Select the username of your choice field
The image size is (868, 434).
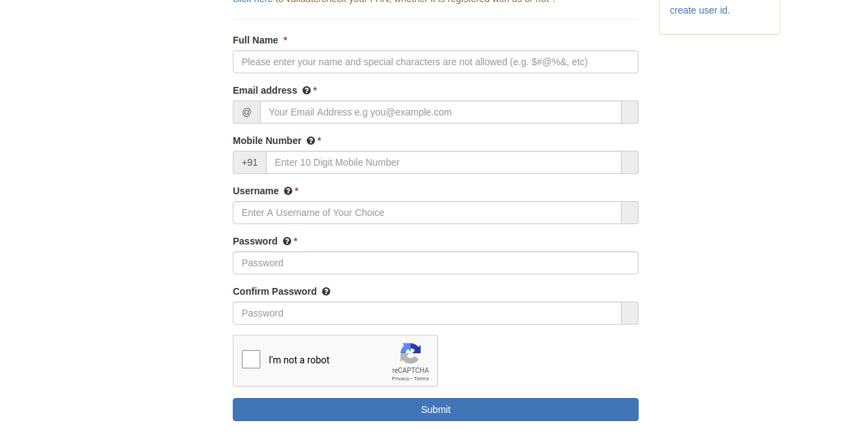pyautogui.click(x=427, y=213)
